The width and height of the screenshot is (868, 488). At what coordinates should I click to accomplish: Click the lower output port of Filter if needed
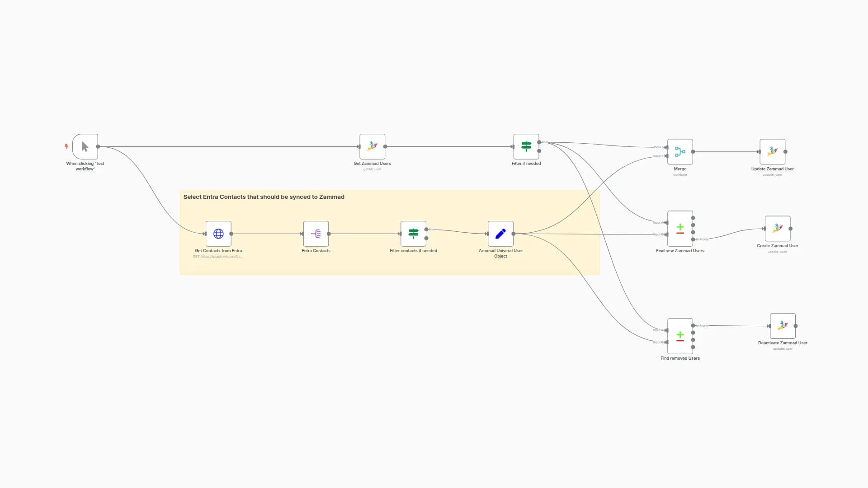point(539,151)
